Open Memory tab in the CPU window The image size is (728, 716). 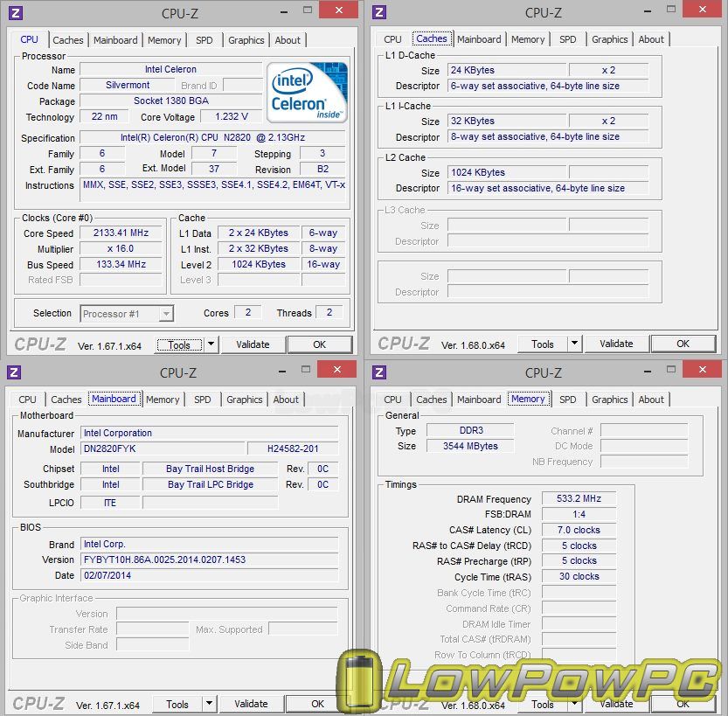pyautogui.click(x=164, y=40)
